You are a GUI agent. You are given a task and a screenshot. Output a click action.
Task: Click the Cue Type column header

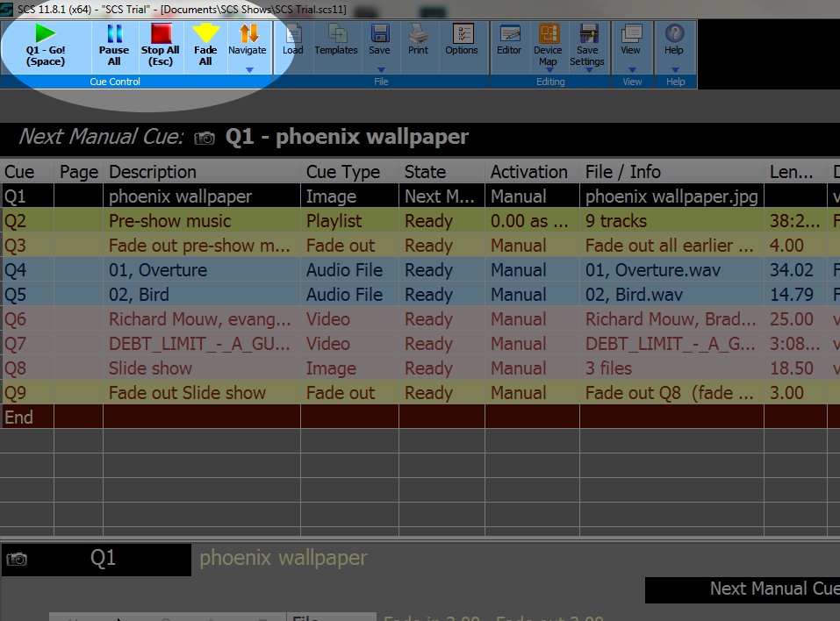[343, 172]
